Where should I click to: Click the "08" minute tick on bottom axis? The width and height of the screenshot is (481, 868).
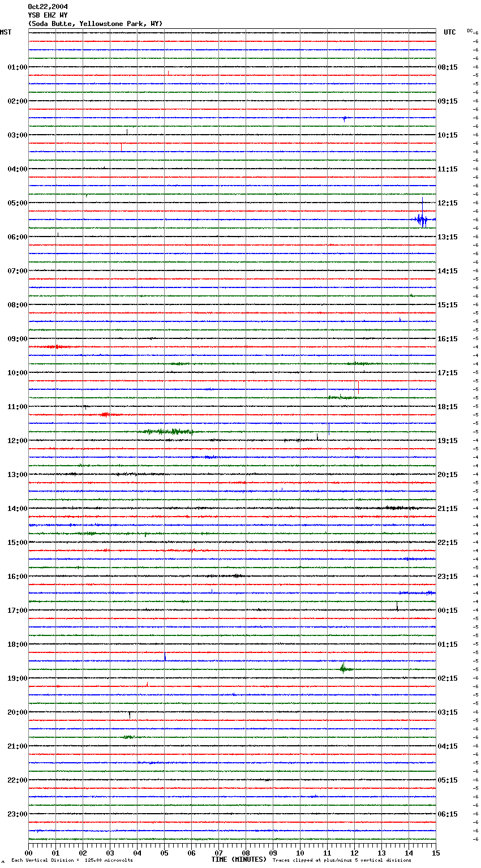pyautogui.click(x=246, y=853)
